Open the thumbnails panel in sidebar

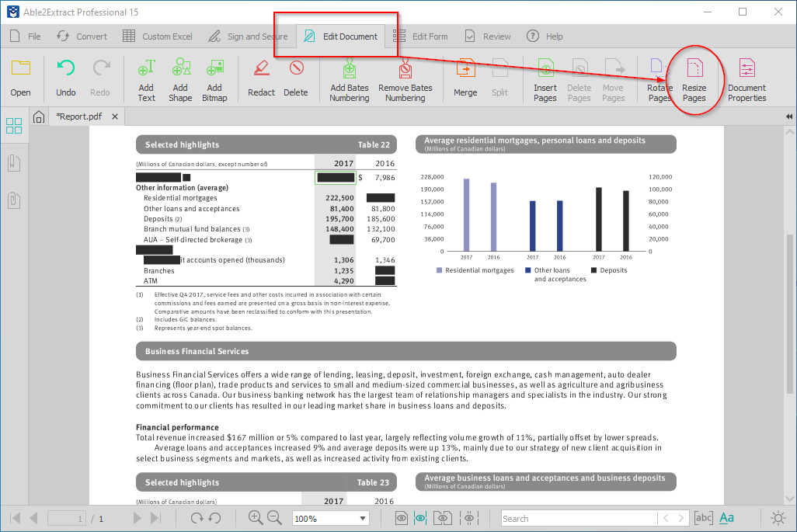pyautogui.click(x=14, y=126)
